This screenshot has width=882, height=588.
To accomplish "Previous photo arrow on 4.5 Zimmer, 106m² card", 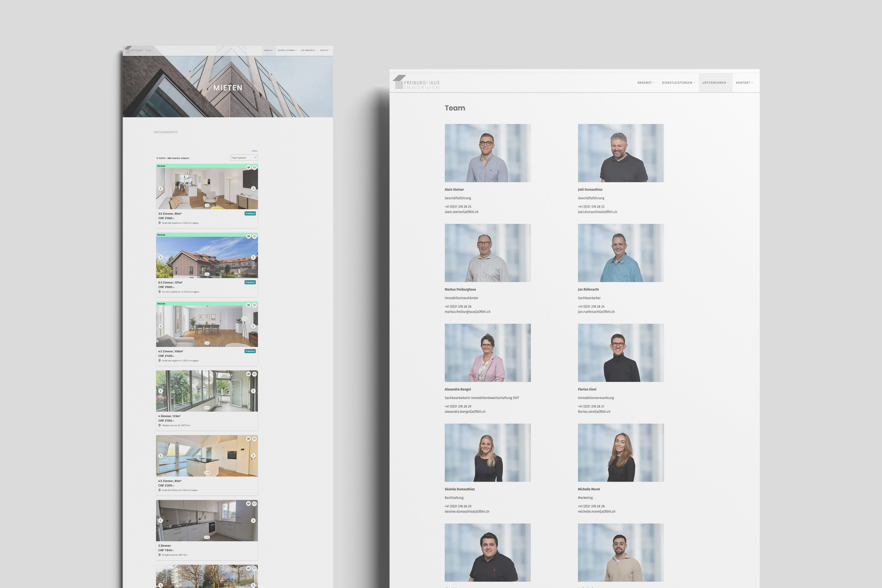I will pyautogui.click(x=161, y=326).
